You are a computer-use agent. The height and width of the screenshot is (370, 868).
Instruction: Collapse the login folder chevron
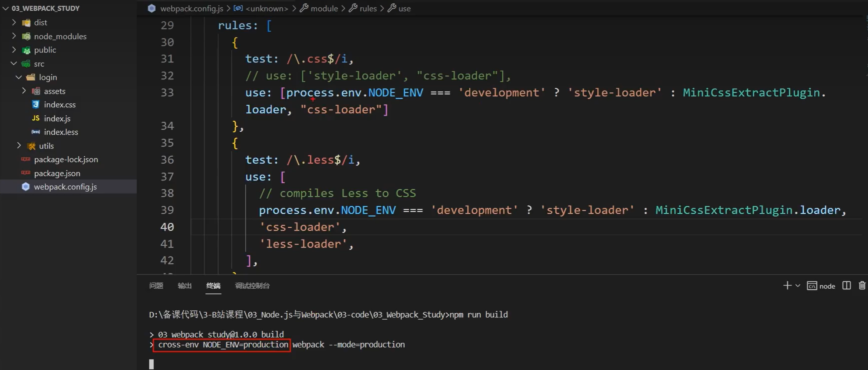coord(19,77)
